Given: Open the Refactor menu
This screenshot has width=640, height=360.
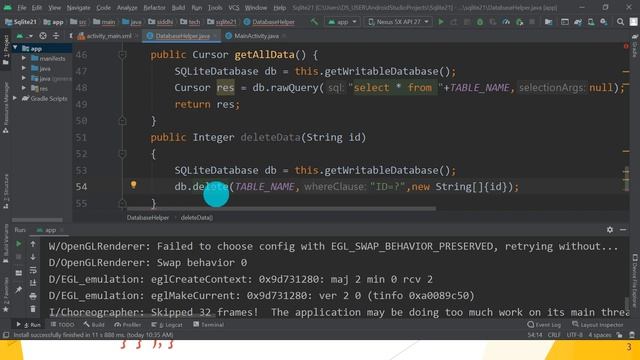Looking at the screenshot, I should 154,8.
